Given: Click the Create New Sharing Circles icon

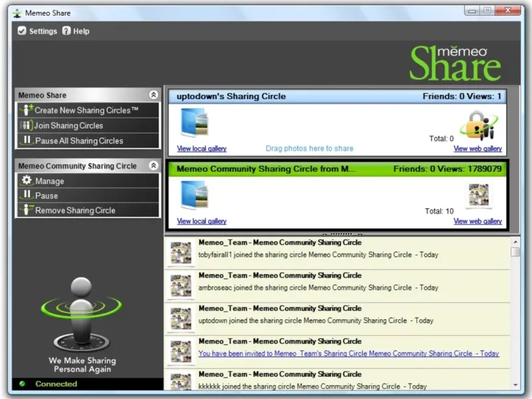Looking at the screenshot, I should (x=27, y=110).
